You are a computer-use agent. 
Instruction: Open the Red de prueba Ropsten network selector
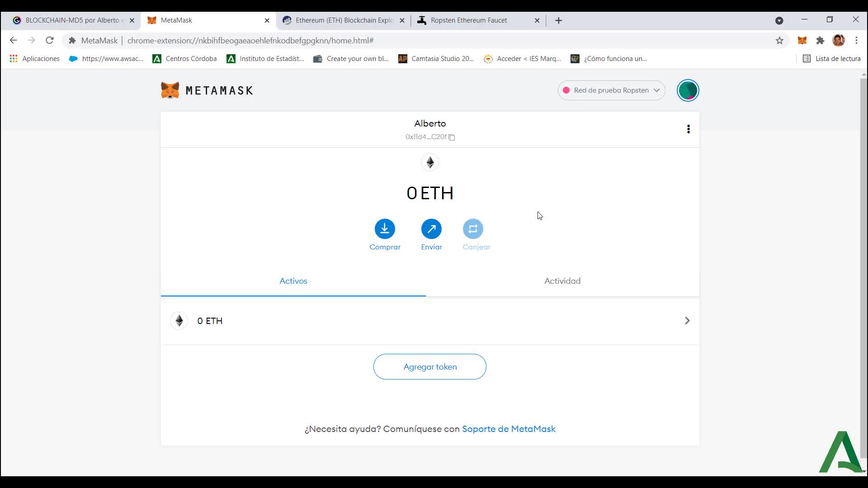[611, 90]
